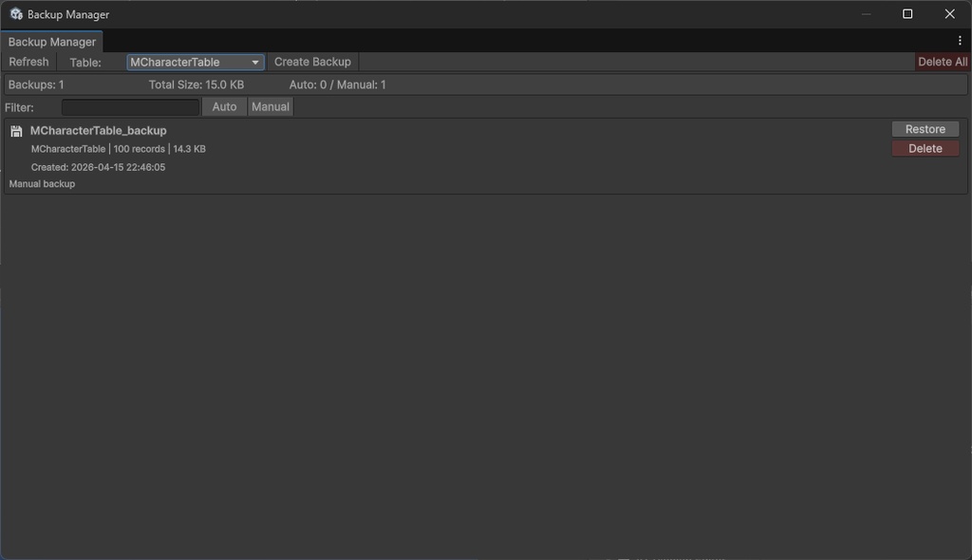Delete the MCharacterTable_backup entry
Screen dimensions: 972x560
coord(925,148)
